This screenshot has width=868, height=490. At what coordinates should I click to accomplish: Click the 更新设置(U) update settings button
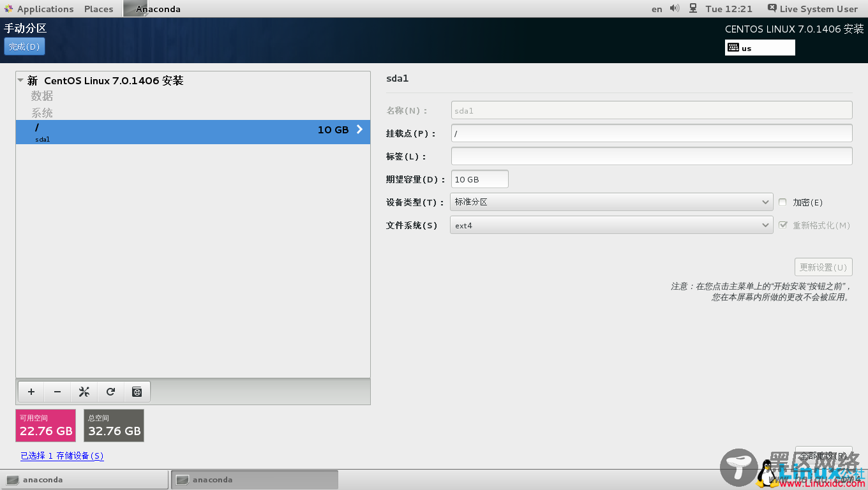click(x=823, y=267)
